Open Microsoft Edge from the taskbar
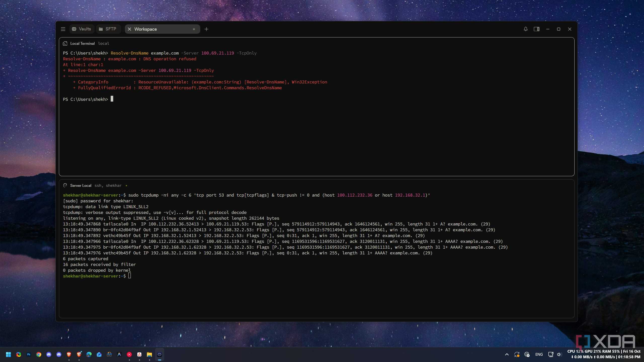 [x=89, y=354]
